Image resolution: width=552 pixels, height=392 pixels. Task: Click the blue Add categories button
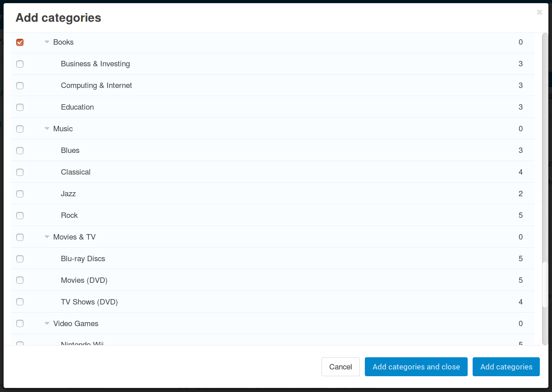click(x=506, y=367)
